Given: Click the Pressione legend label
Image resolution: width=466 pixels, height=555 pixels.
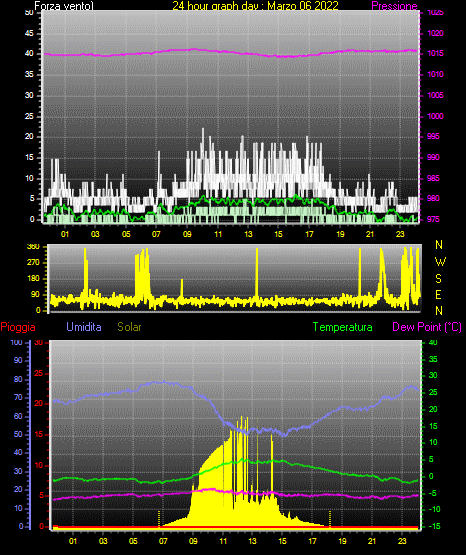Looking at the screenshot, I should pos(394,6).
